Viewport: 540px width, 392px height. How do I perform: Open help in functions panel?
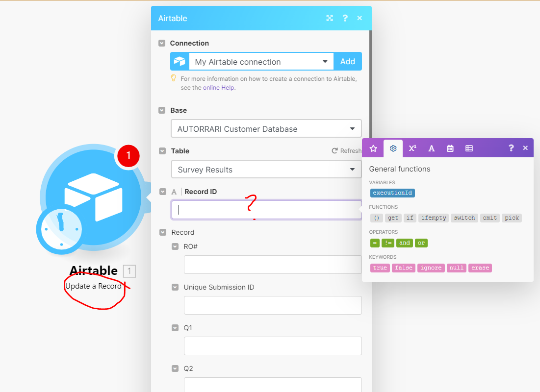511,148
